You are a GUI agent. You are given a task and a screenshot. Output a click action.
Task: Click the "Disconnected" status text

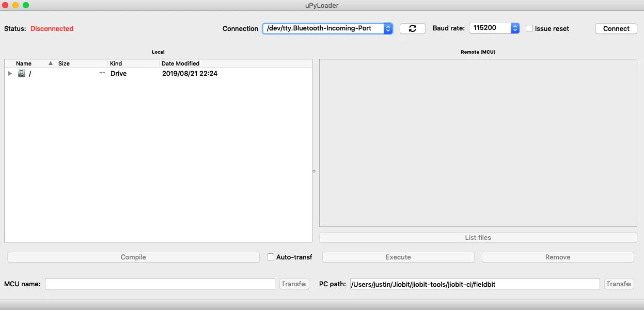click(x=52, y=28)
